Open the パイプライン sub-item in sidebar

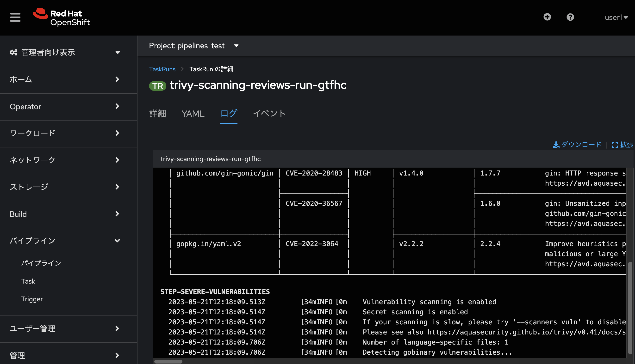41,263
